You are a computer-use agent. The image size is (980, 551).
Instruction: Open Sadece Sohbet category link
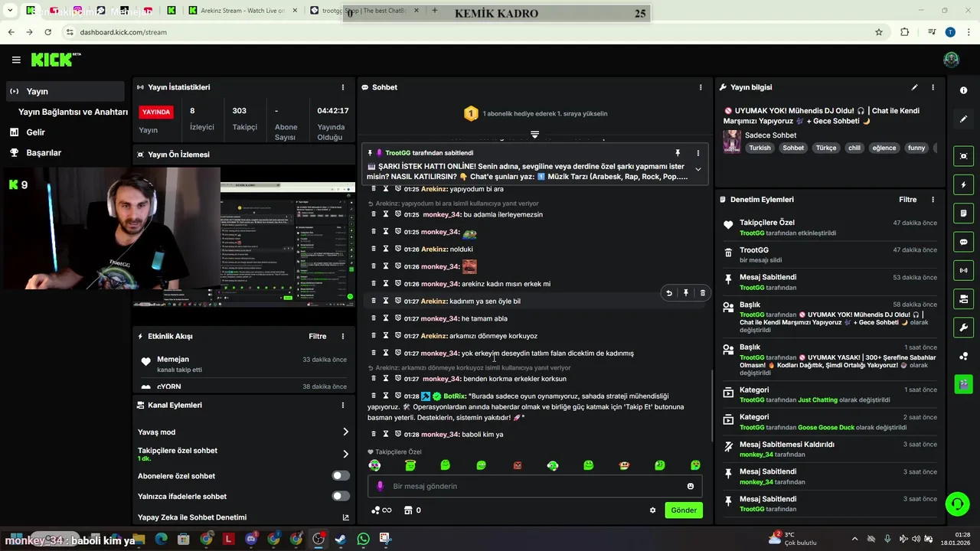tap(770, 135)
